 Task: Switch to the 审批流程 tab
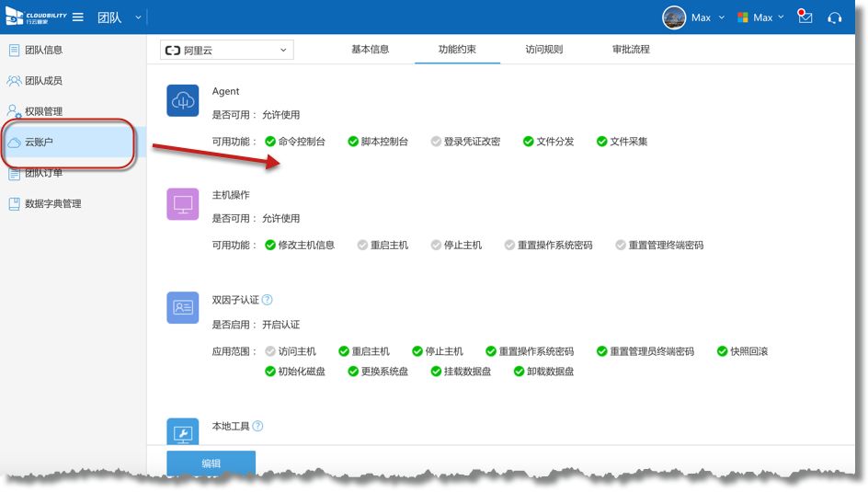(631, 50)
